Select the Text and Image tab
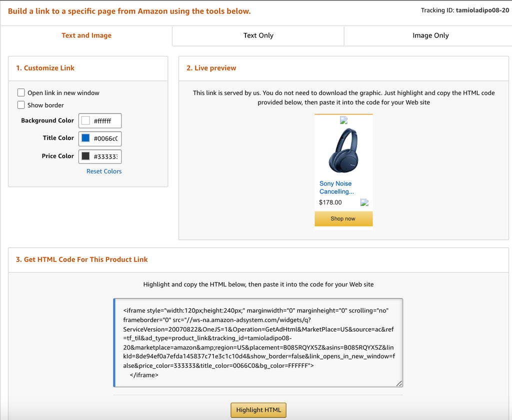 (x=86, y=35)
